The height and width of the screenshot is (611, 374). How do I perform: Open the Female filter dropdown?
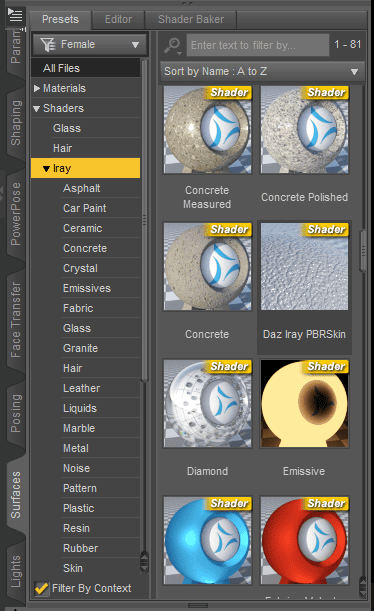click(x=90, y=44)
